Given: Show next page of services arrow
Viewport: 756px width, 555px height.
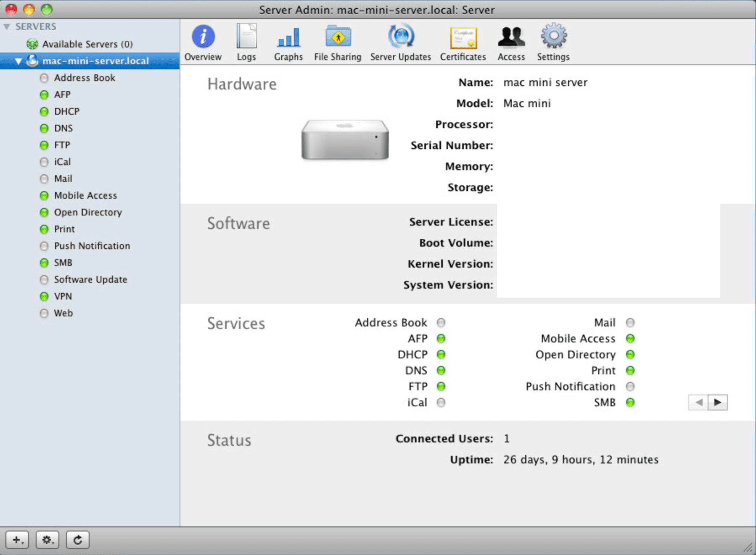Looking at the screenshot, I should tap(718, 402).
